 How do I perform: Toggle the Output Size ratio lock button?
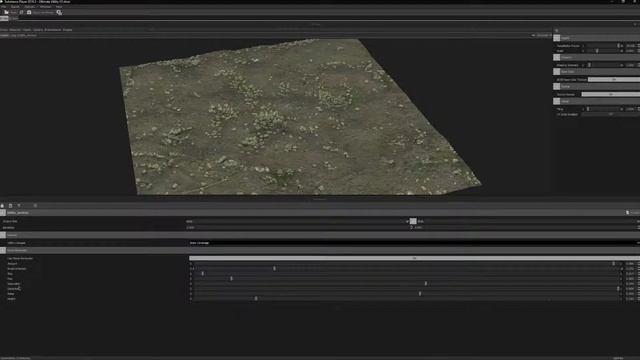click(413, 221)
